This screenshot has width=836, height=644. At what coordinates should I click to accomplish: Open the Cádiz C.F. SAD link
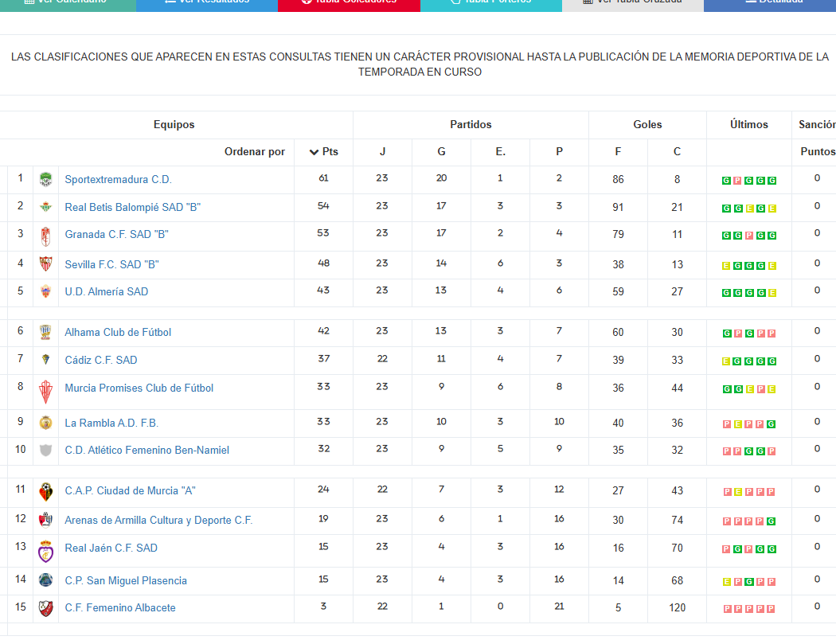(x=101, y=361)
